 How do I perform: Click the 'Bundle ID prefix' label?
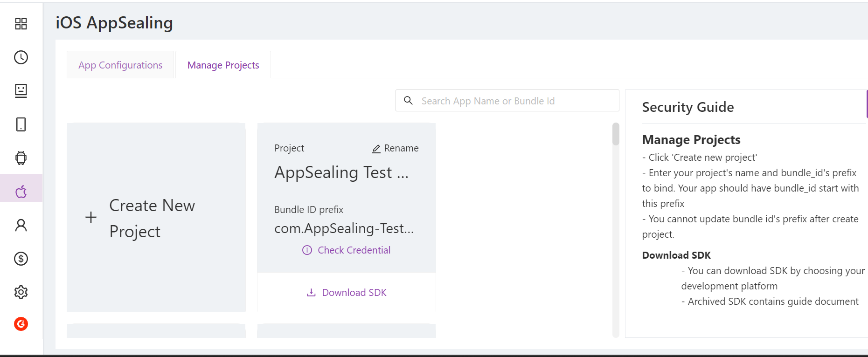coord(309,210)
